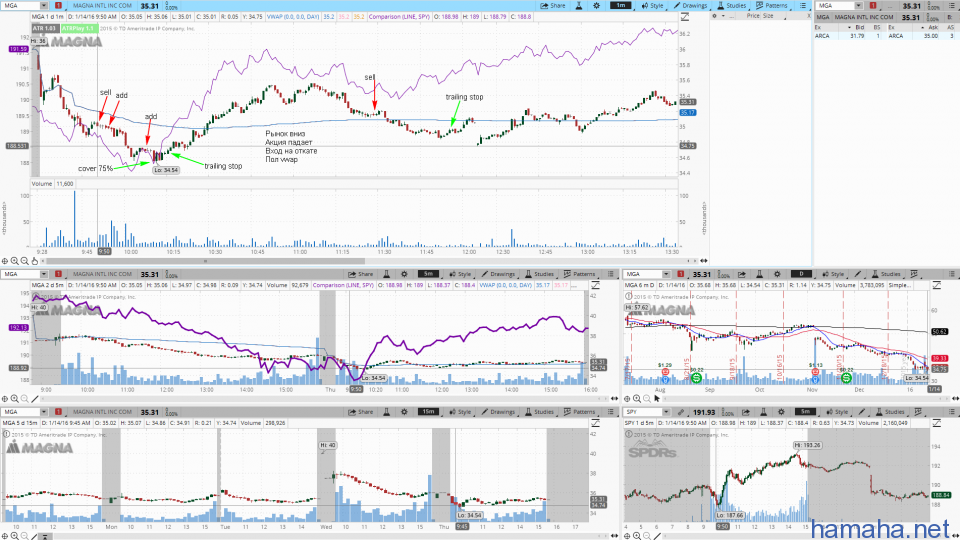Screen dimensions: 960x540
Task: Open settings gear on the 15m chart
Action: [x=404, y=412]
